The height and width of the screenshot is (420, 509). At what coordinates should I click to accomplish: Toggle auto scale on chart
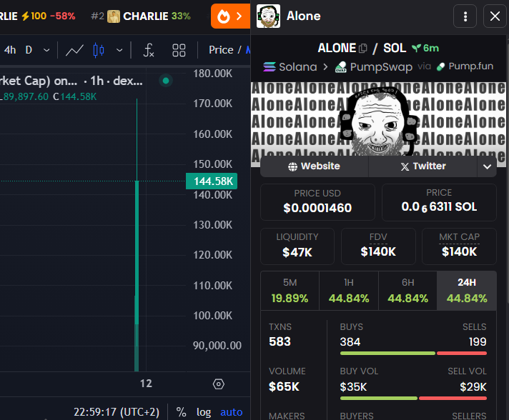point(231,412)
